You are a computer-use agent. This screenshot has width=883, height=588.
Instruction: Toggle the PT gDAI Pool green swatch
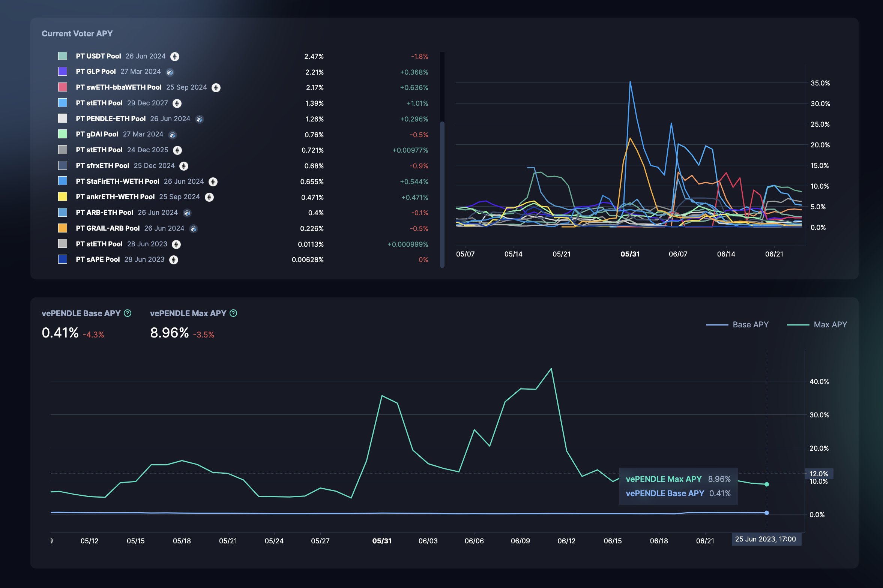tap(63, 134)
